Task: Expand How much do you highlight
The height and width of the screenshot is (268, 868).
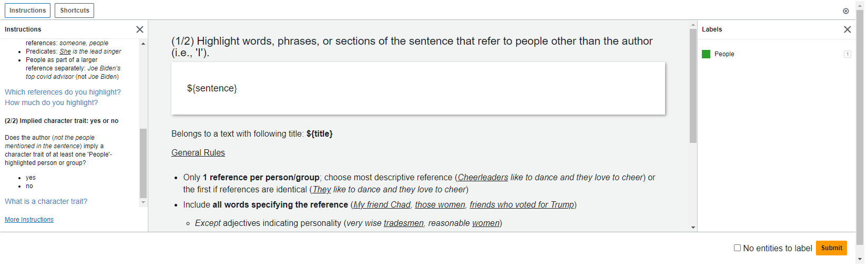Action: (x=51, y=102)
